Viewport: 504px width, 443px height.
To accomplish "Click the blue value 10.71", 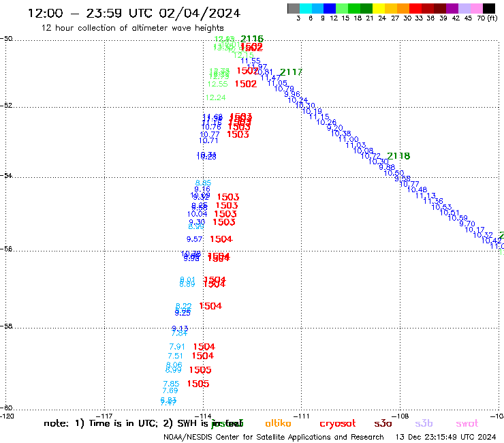I will coord(208,140).
